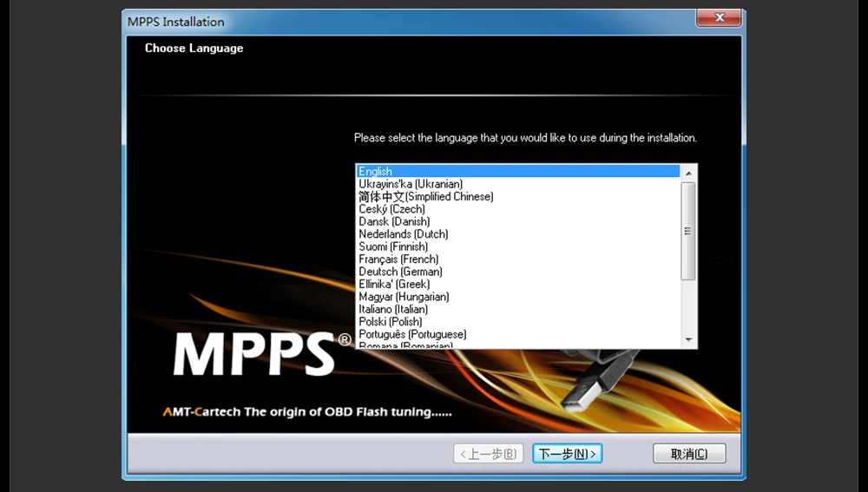The image size is (868, 492).
Task: Select Simplified Chinese language option
Action: tap(518, 196)
